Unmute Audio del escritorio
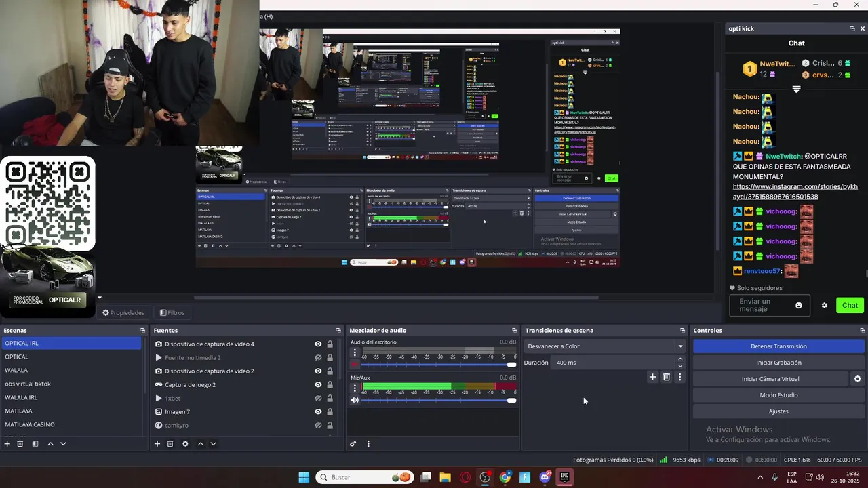Viewport: 868px width, 488px height. [x=354, y=365]
